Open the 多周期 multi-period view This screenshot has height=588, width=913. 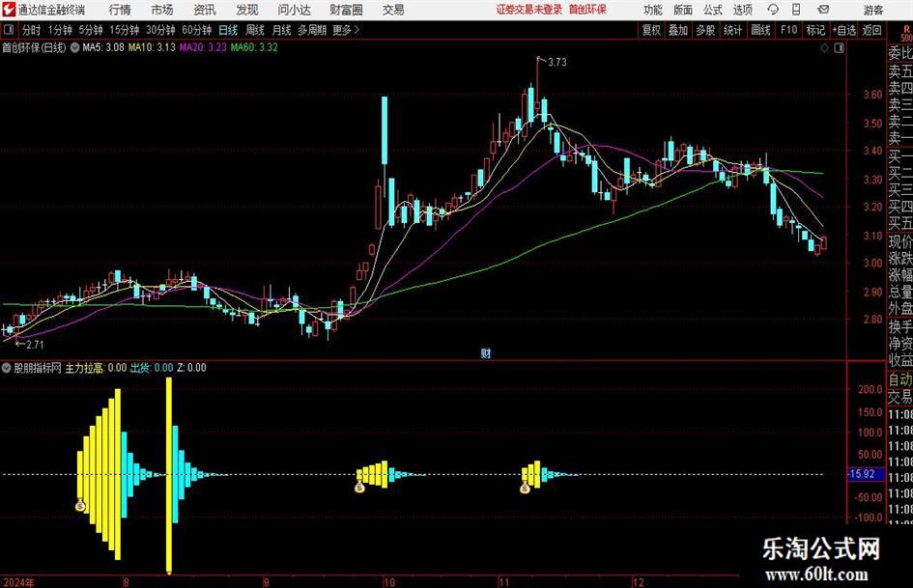pos(312,30)
